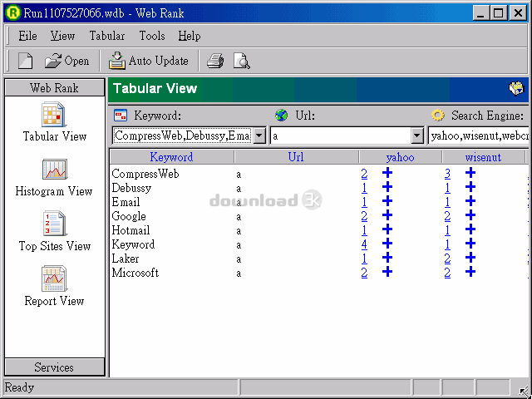Open the Tools menu
This screenshot has height=399, width=532.
pos(152,36)
